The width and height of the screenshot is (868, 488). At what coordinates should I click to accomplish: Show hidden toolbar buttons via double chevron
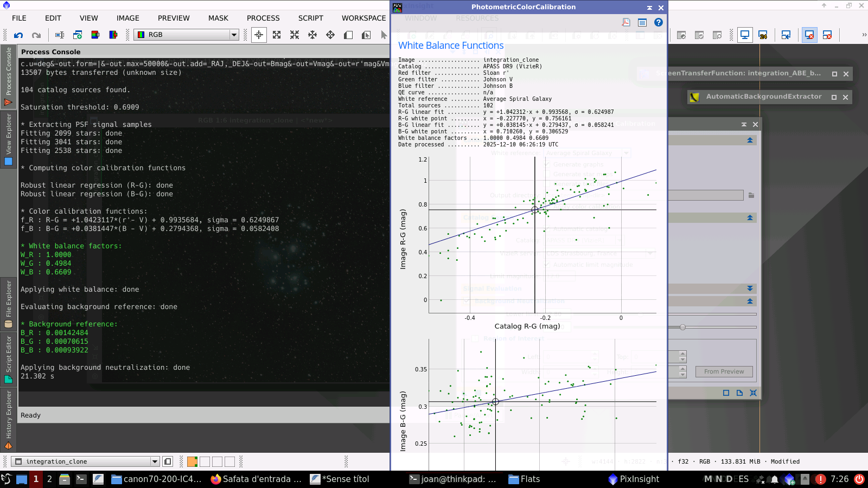point(864,35)
